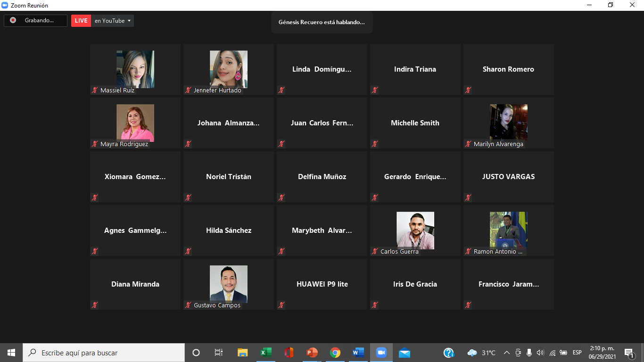Click the Zoom logo in the title bar

[x=5, y=5]
